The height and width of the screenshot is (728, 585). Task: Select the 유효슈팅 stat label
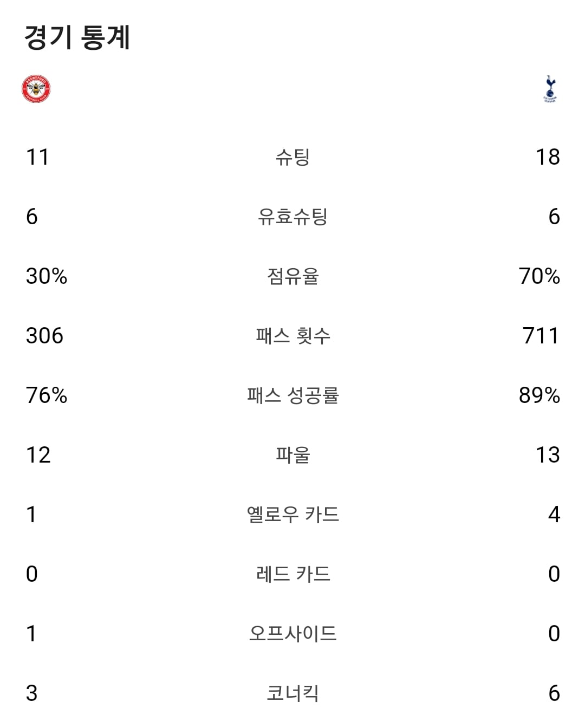point(292,217)
